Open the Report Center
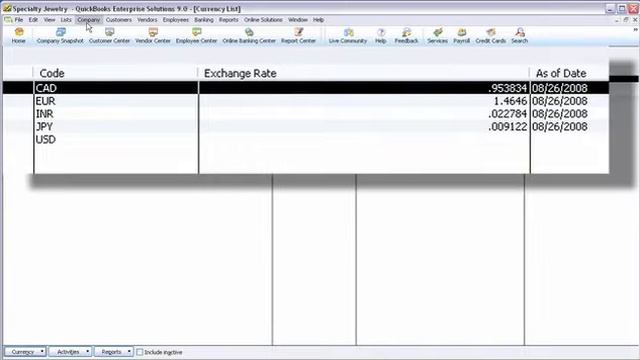This screenshot has width=640, height=360. 298,36
